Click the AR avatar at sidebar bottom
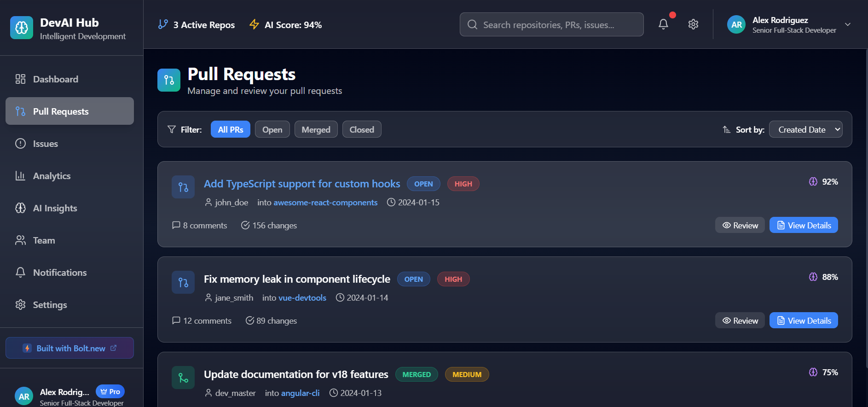 (24, 396)
